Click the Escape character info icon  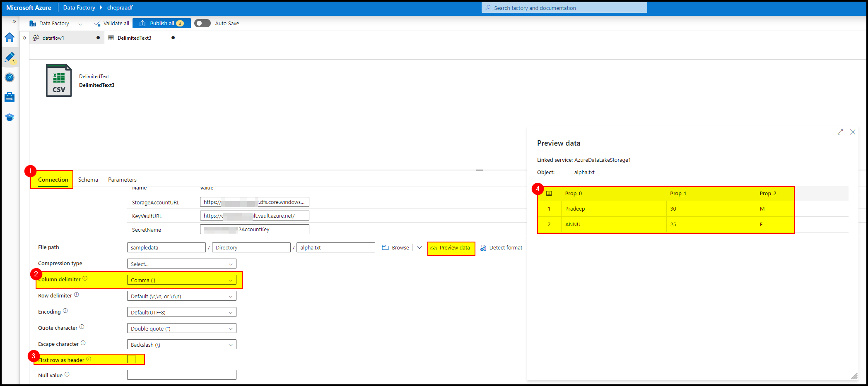pyautogui.click(x=83, y=343)
